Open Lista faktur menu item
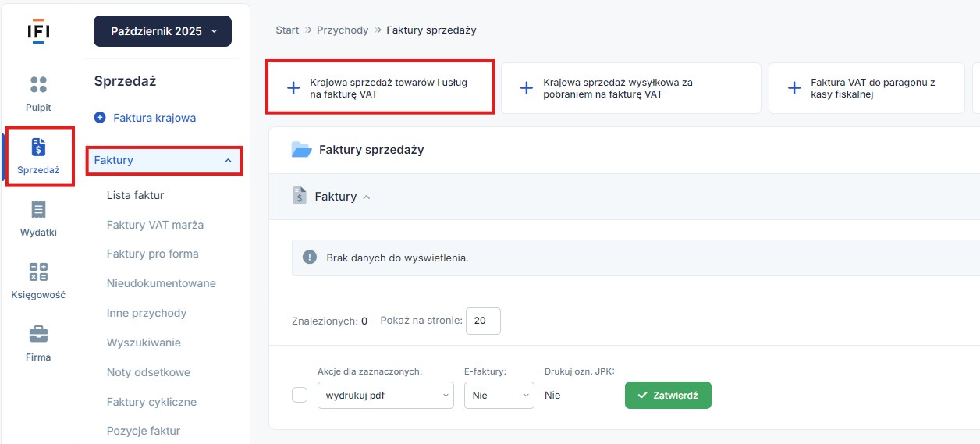 [135, 195]
